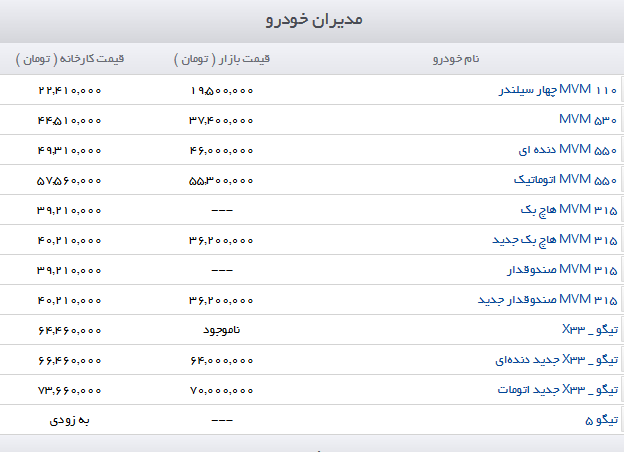Click the --- market price in MVM 315 صندوقدار row
Image resolution: width=624 pixels, height=452 pixels.
[x=222, y=270]
